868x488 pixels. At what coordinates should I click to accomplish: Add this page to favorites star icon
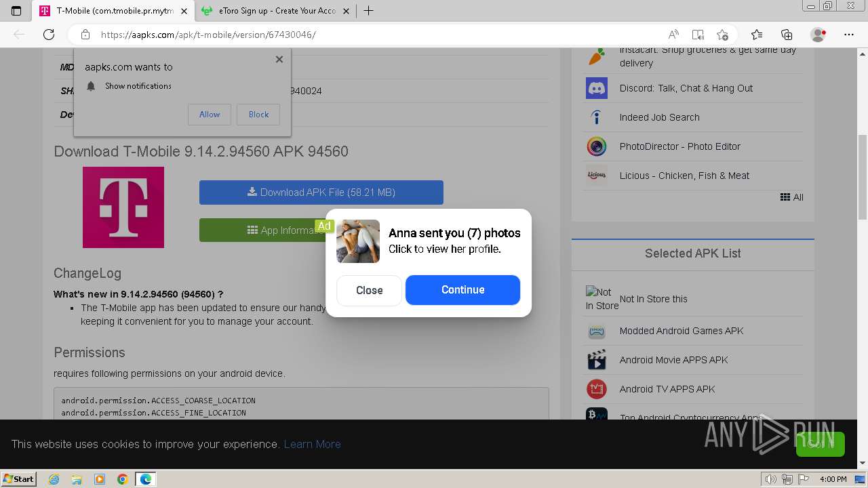coord(723,35)
